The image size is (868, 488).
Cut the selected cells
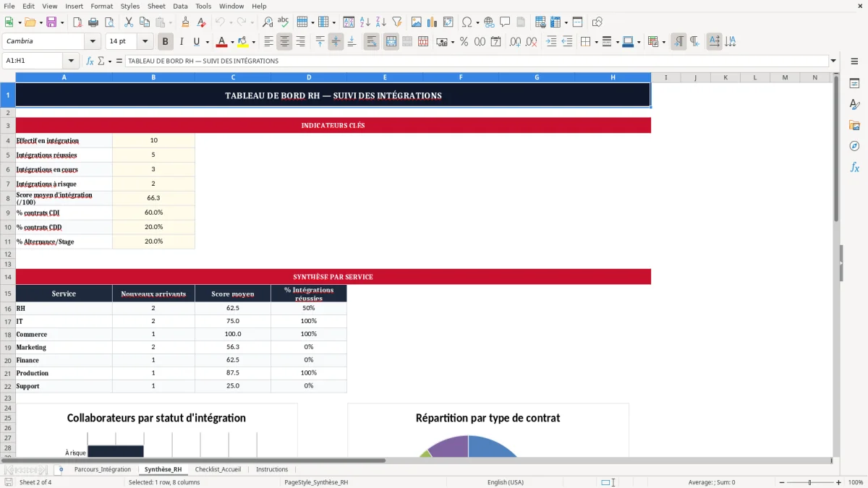coord(128,22)
